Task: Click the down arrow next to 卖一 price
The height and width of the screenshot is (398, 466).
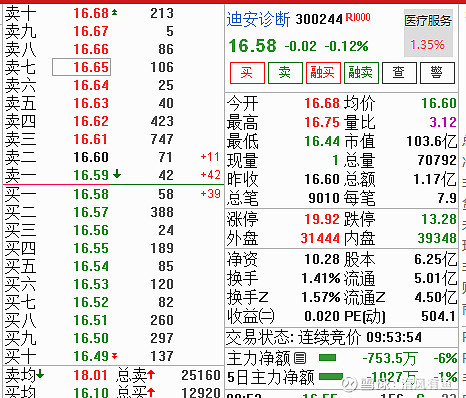Action: tap(117, 173)
